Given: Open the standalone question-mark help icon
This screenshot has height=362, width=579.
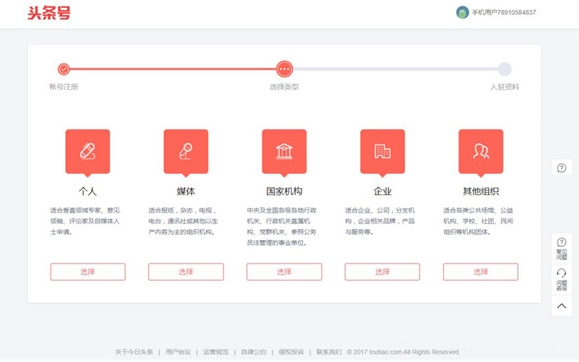Looking at the screenshot, I should [x=561, y=168].
